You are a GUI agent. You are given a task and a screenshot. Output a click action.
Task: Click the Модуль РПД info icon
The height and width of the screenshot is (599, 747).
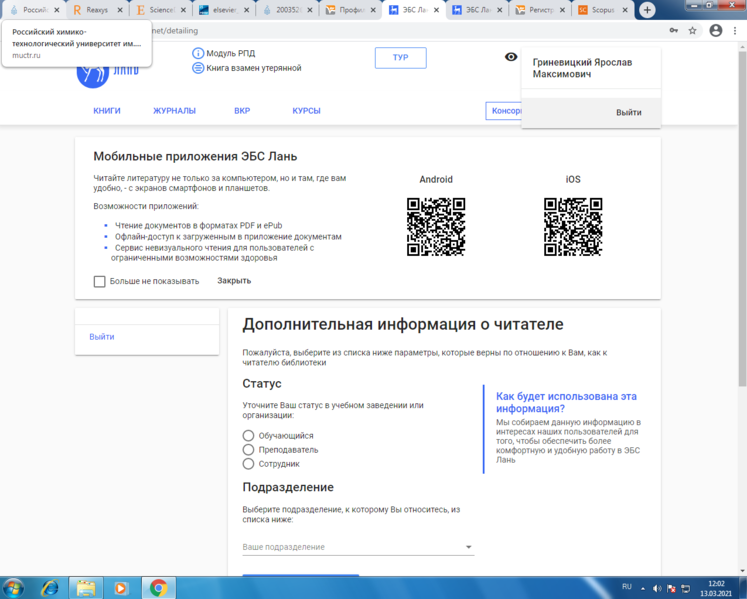(198, 53)
